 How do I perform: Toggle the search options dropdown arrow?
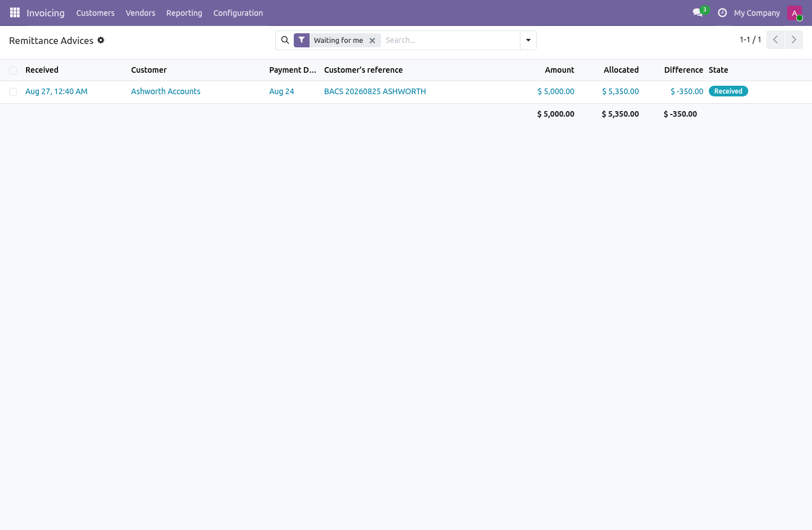528,40
